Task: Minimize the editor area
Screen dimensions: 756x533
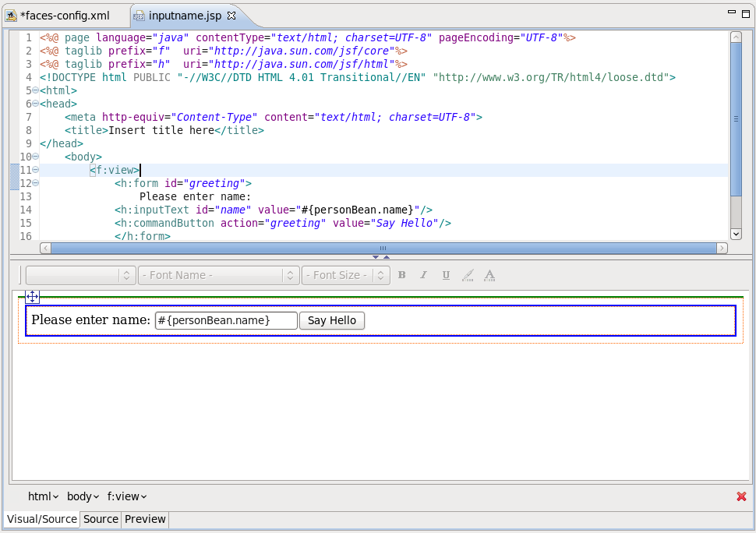Action: (731, 12)
